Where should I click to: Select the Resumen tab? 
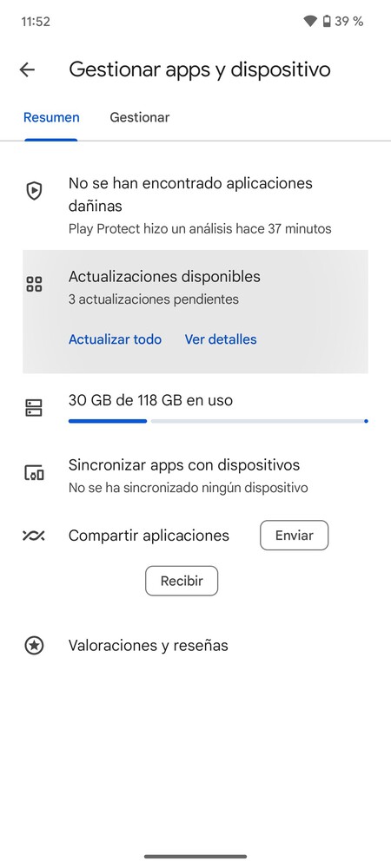tap(51, 117)
